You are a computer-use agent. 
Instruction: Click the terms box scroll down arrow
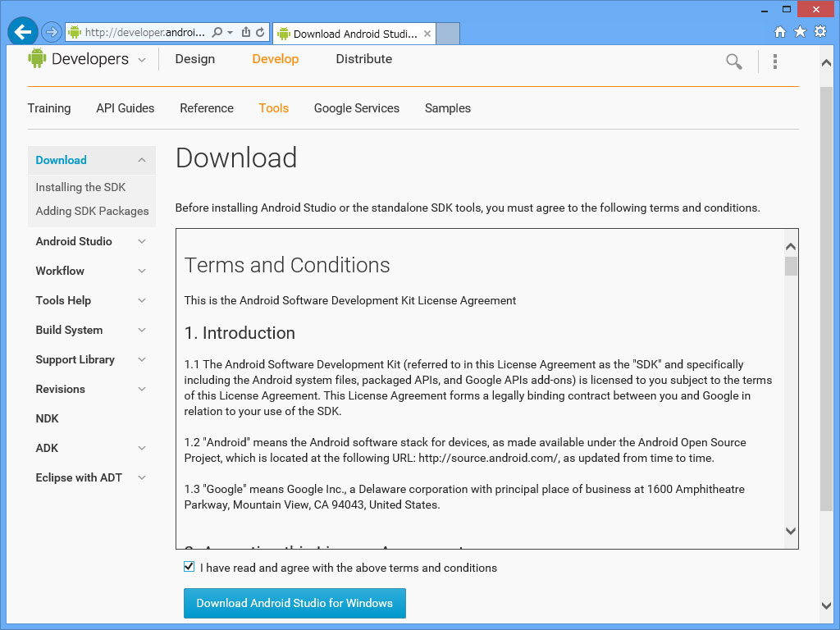click(x=791, y=531)
